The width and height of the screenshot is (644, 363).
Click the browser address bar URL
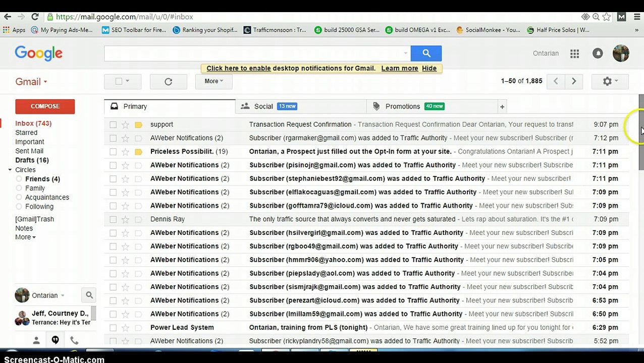click(x=124, y=17)
